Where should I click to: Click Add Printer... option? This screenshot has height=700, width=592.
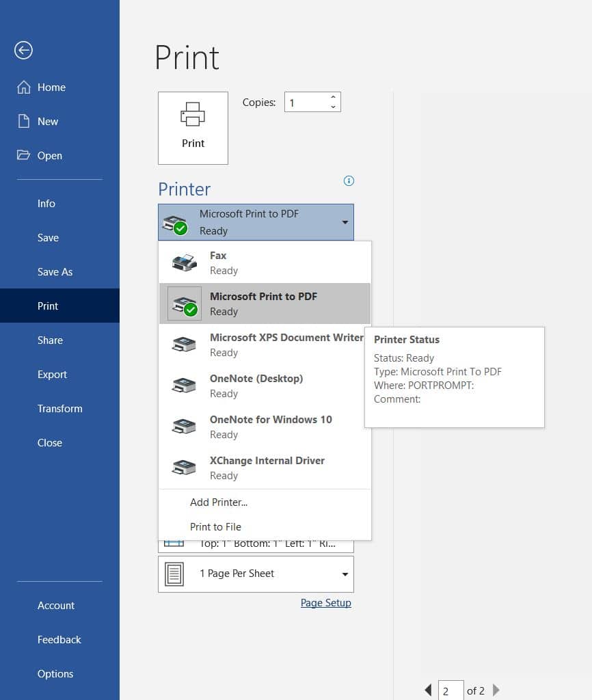[x=265, y=502]
